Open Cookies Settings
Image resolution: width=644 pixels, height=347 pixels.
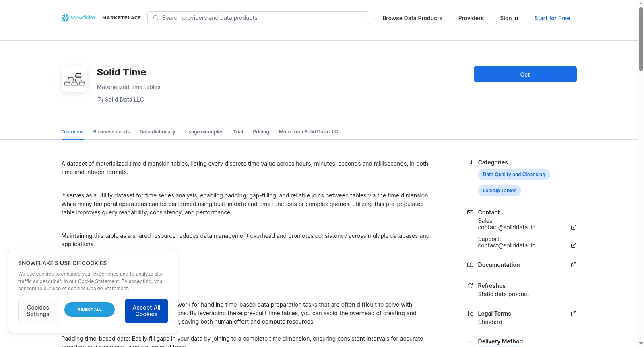(x=38, y=311)
